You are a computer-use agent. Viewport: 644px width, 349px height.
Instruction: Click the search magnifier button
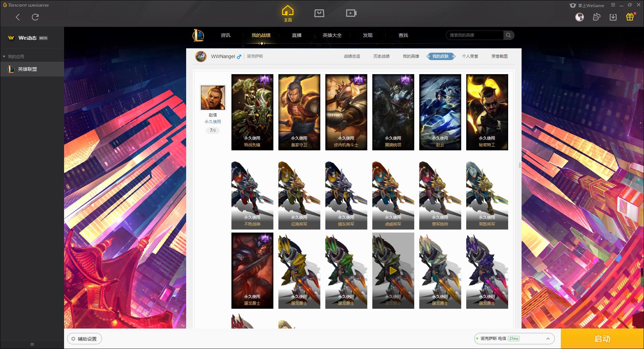click(x=508, y=35)
